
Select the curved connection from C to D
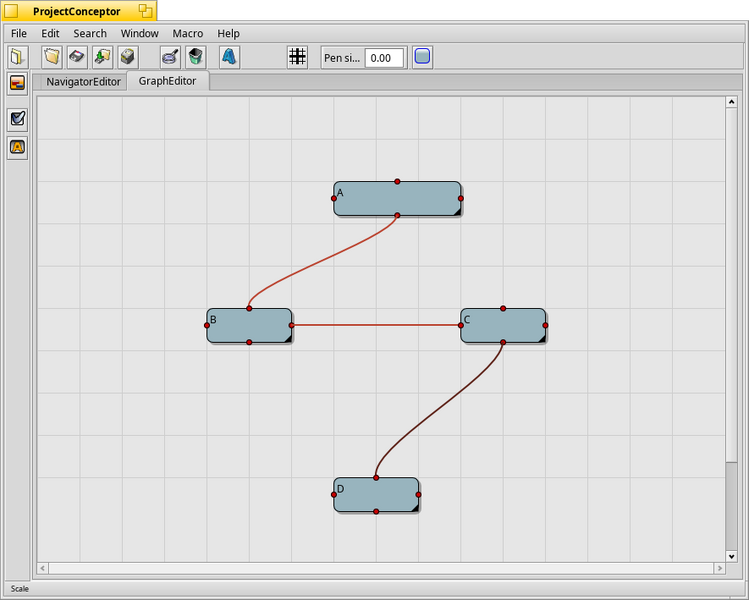tap(439, 410)
